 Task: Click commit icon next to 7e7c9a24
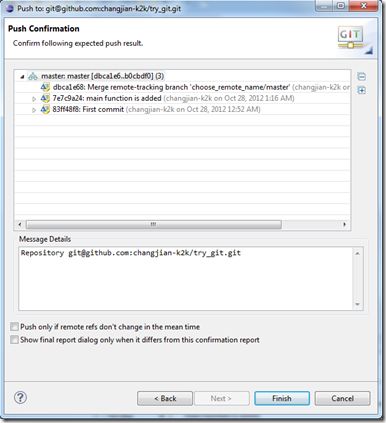click(45, 98)
